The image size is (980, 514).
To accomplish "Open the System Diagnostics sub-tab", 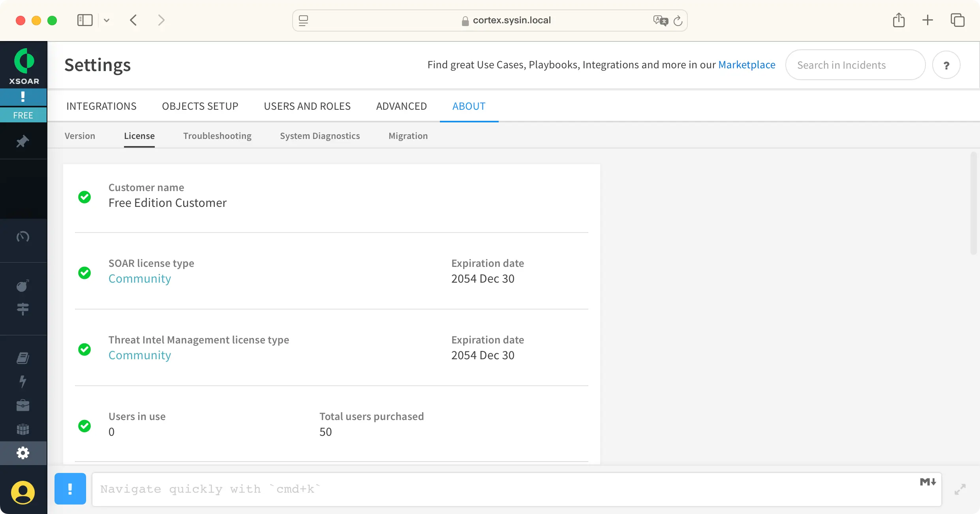I will 320,136.
